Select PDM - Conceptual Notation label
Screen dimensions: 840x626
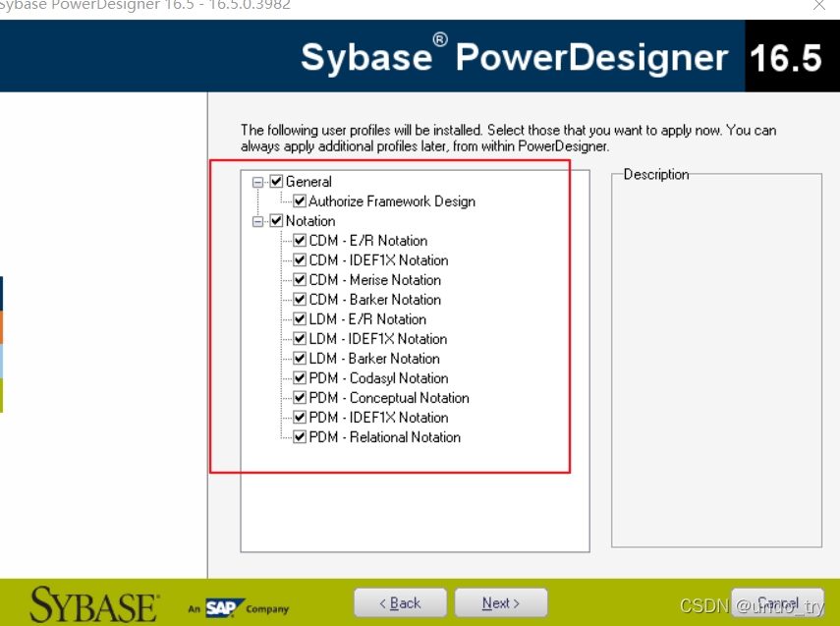(x=389, y=398)
